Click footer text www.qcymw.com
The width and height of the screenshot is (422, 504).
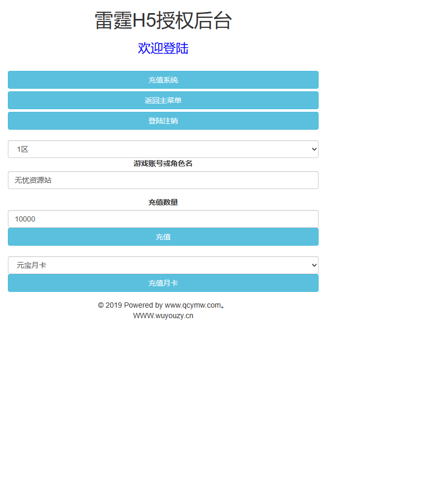[193, 305]
